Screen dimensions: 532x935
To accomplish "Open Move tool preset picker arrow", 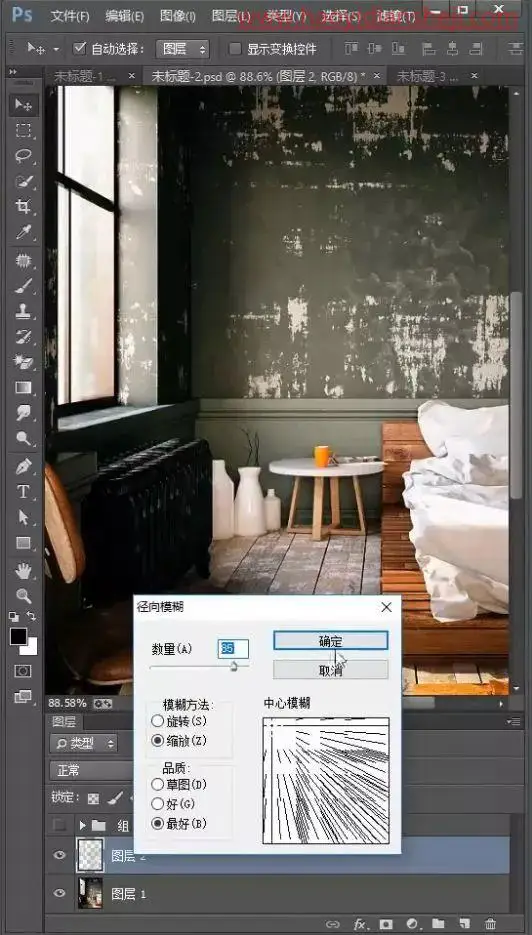I will point(56,49).
